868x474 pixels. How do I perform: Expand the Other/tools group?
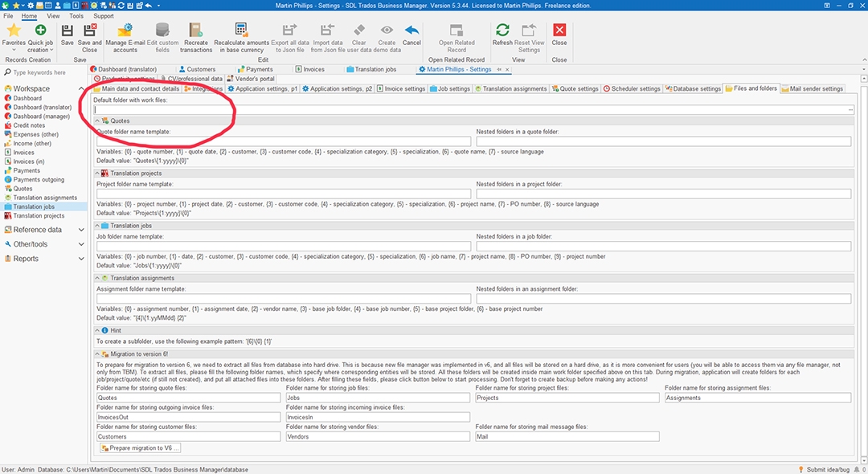pos(81,244)
